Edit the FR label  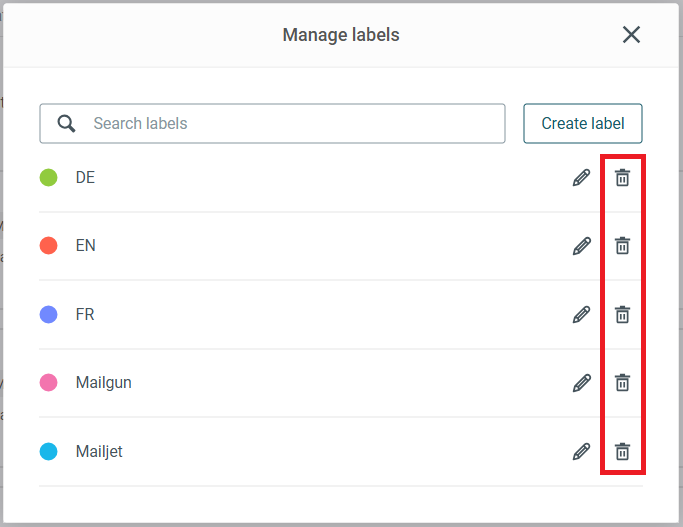click(x=581, y=314)
